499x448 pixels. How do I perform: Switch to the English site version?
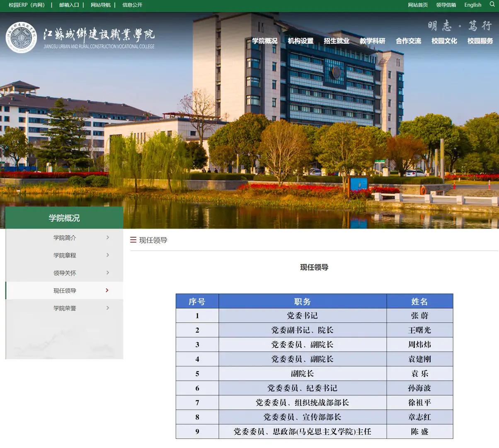click(x=472, y=5)
